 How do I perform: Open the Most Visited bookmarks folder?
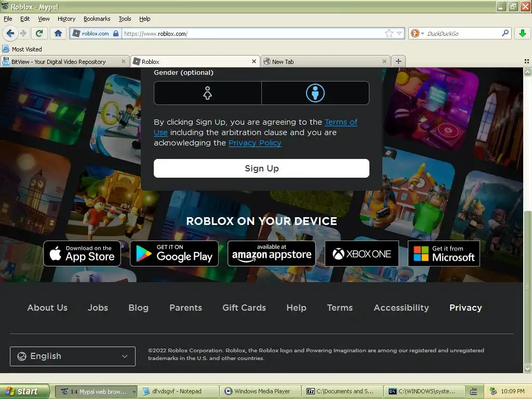(x=22, y=49)
